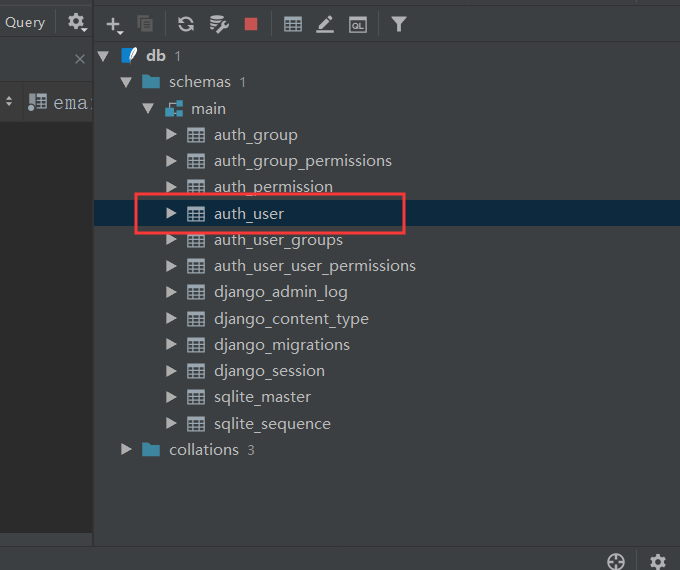The height and width of the screenshot is (570, 680).
Task: Click the funnel filter icon
Action: (399, 24)
